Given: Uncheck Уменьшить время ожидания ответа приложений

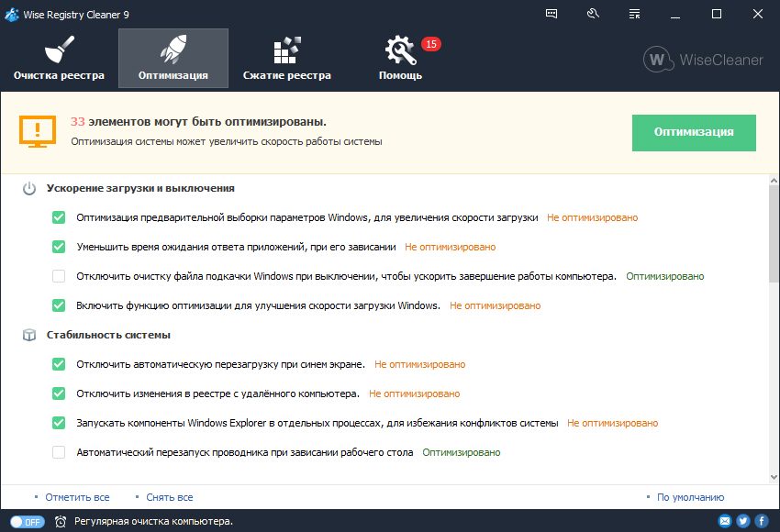Looking at the screenshot, I should 59,247.
